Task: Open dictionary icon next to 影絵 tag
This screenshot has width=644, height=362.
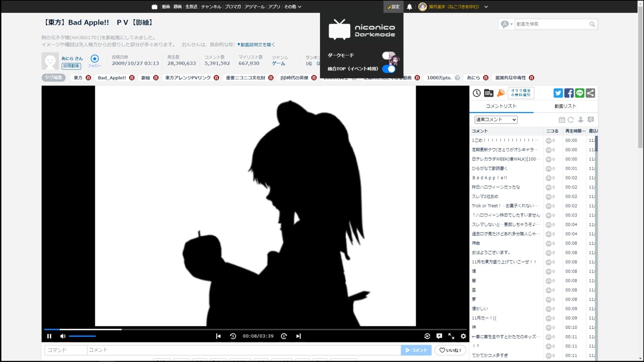Action: point(156,78)
